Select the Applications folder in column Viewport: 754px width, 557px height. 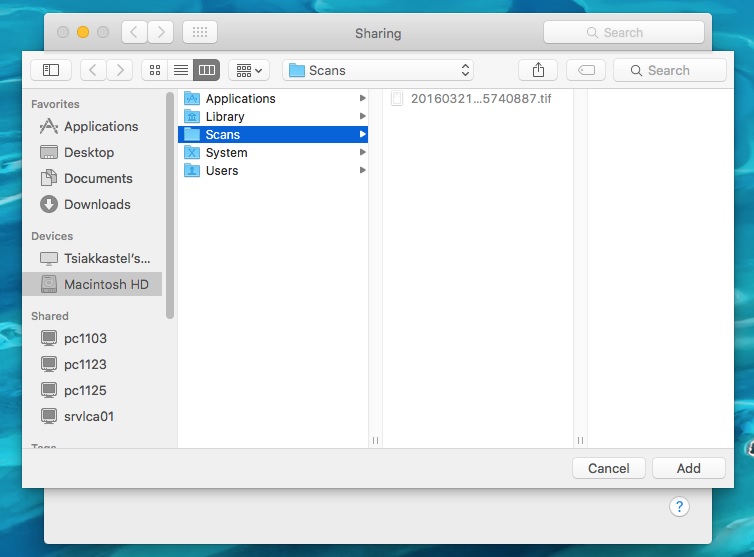[273, 99]
